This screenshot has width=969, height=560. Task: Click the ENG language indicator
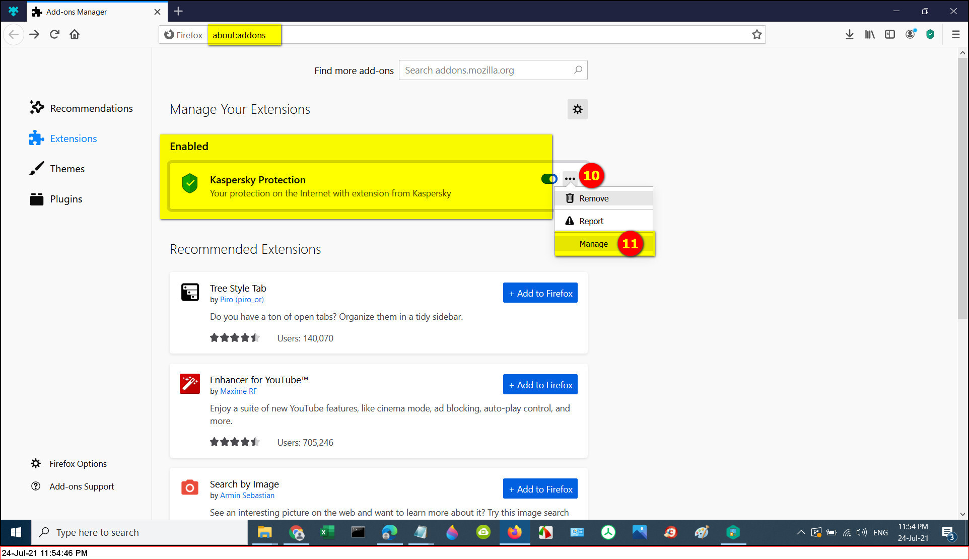(880, 532)
